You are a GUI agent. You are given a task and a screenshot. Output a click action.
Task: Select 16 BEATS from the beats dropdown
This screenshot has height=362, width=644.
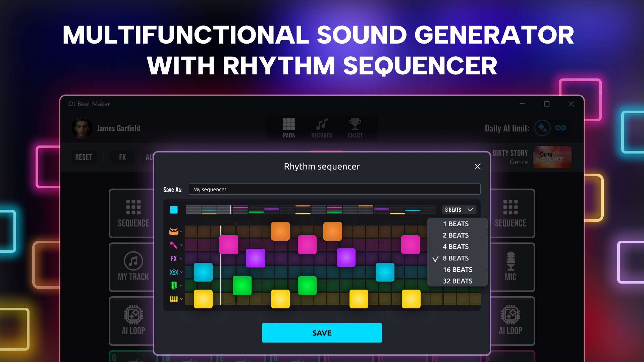[x=458, y=269]
